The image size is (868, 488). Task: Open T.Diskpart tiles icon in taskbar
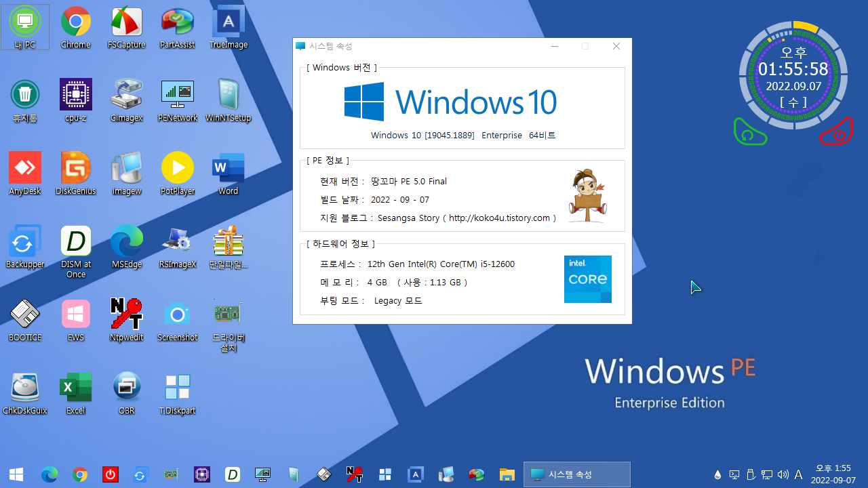coord(385,474)
